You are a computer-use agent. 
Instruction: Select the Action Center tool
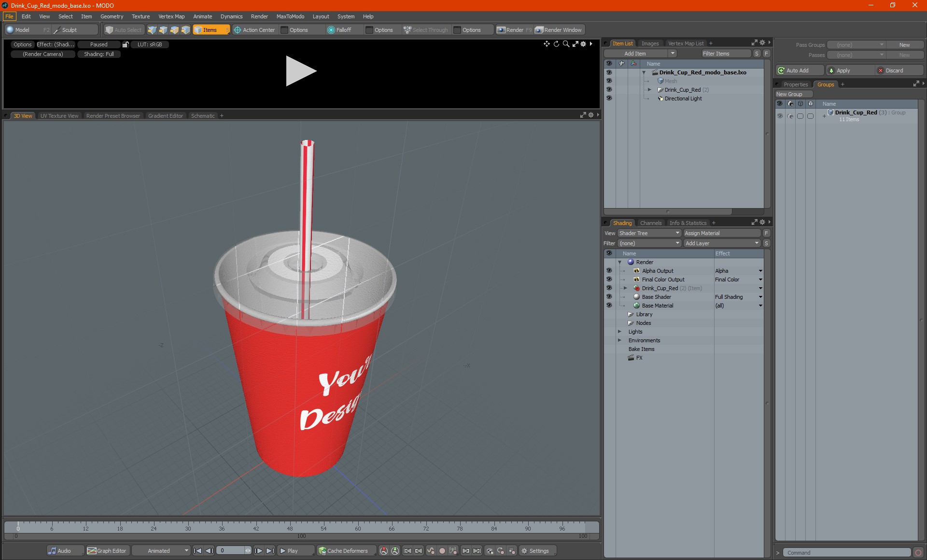(254, 30)
